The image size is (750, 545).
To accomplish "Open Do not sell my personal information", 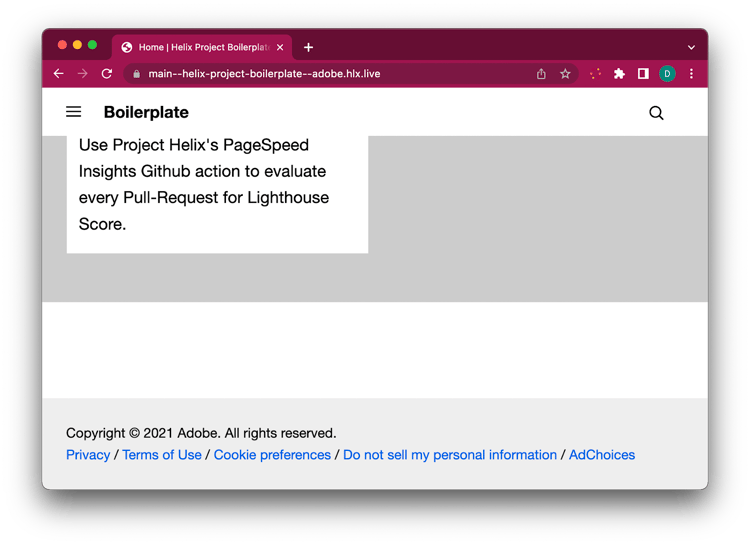I will [450, 455].
